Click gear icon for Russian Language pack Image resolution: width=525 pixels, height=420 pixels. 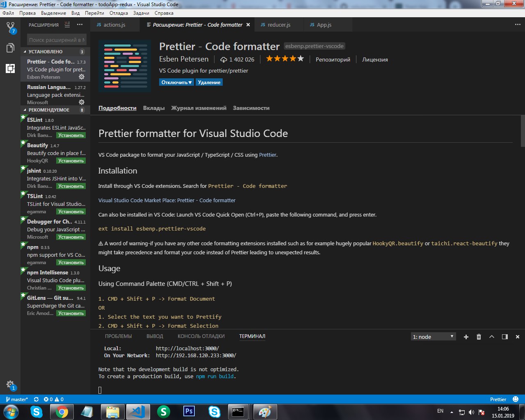(x=82, y=102)
